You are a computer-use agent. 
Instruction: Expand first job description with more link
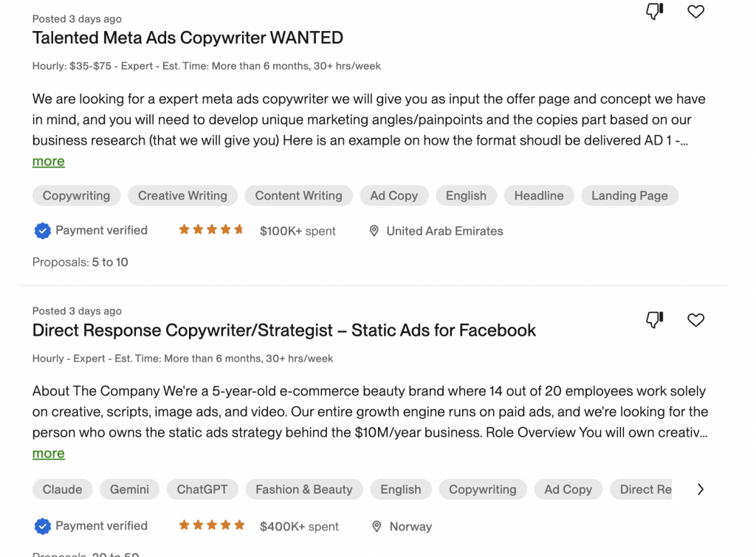[x=48, y=162]
